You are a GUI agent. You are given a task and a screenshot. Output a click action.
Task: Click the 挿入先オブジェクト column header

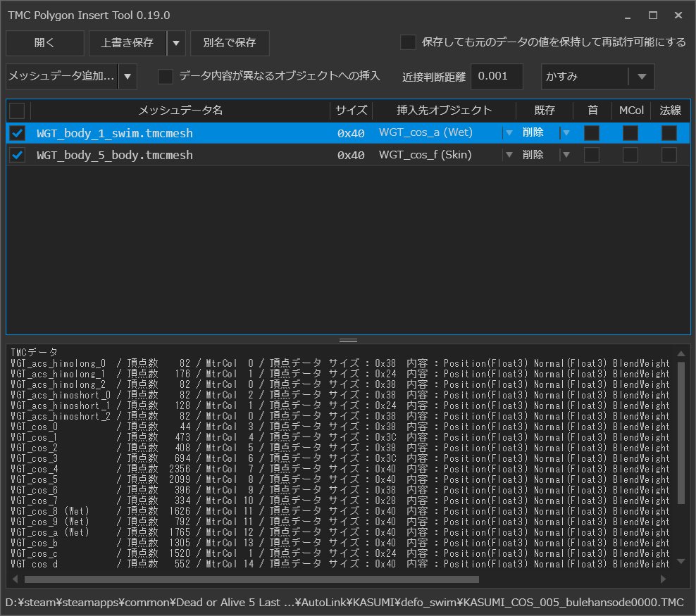pyautogui.click(x=444, y=111)
